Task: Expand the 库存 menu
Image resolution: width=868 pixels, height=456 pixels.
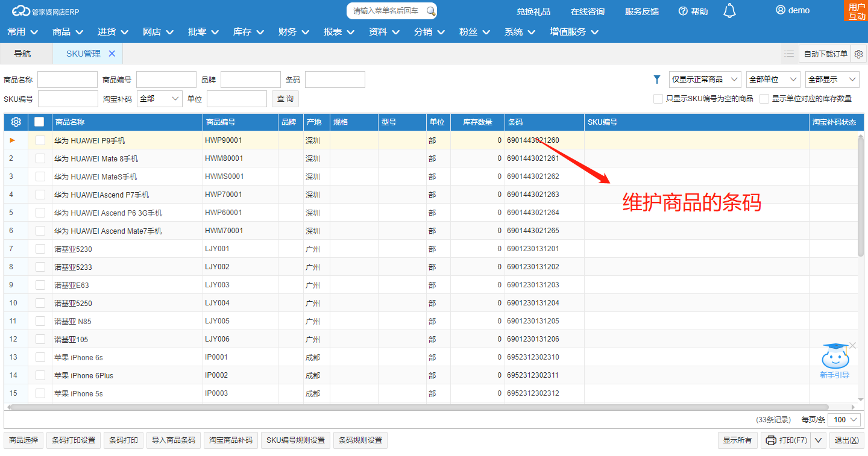Action: (x=249, y=32)
